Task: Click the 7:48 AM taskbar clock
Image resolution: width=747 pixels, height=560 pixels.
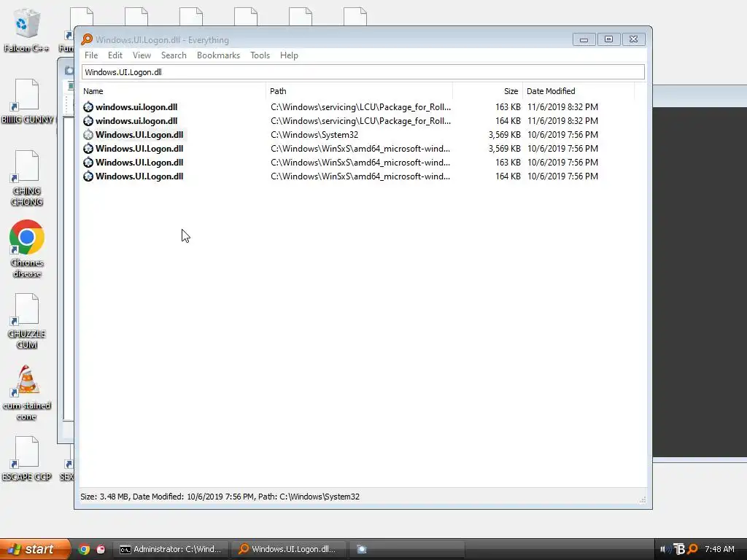Action: [x=719, y=549]
